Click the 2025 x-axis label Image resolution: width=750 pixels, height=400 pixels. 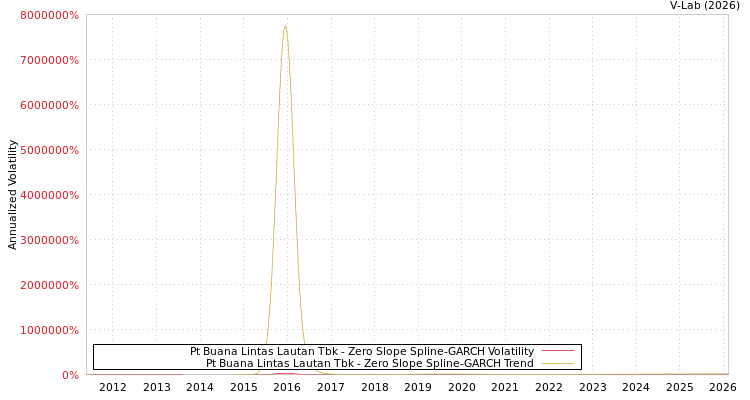tap(680, 387)
